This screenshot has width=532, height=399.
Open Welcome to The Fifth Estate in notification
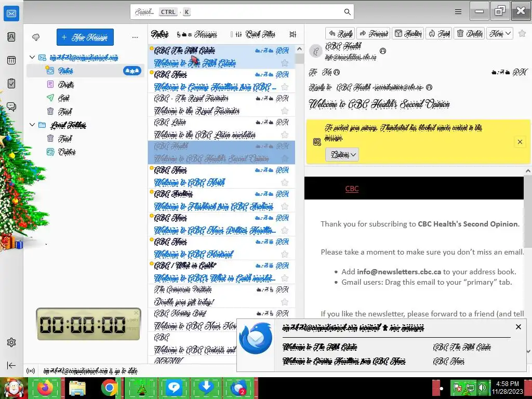click(x=320, y=347)
